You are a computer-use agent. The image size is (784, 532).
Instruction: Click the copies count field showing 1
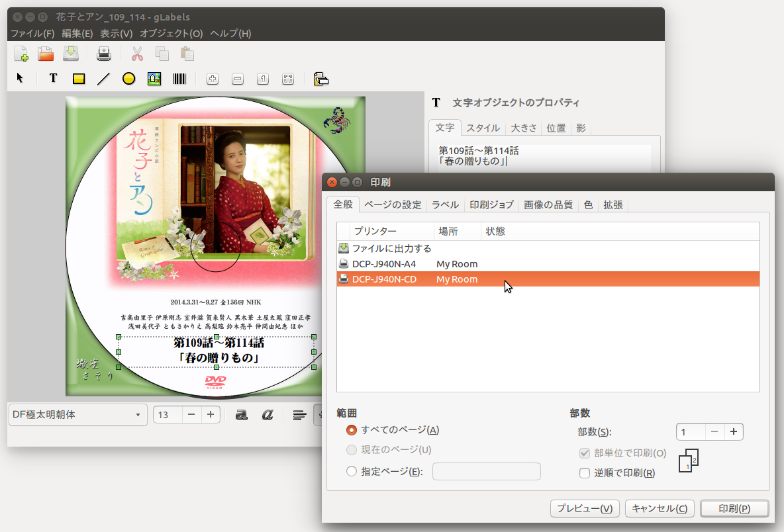691,432
